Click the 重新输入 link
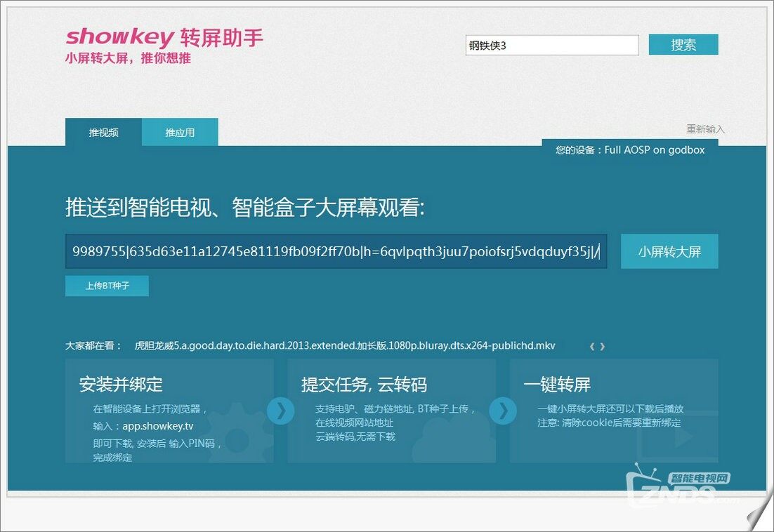The height and width of the screenshot is (532, 774). 705,129
